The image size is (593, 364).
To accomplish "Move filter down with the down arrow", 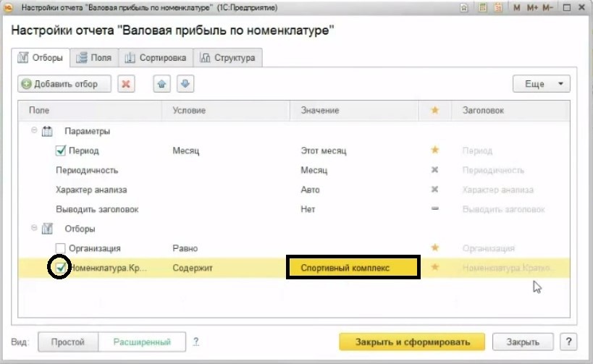I will tap(185, 84).
